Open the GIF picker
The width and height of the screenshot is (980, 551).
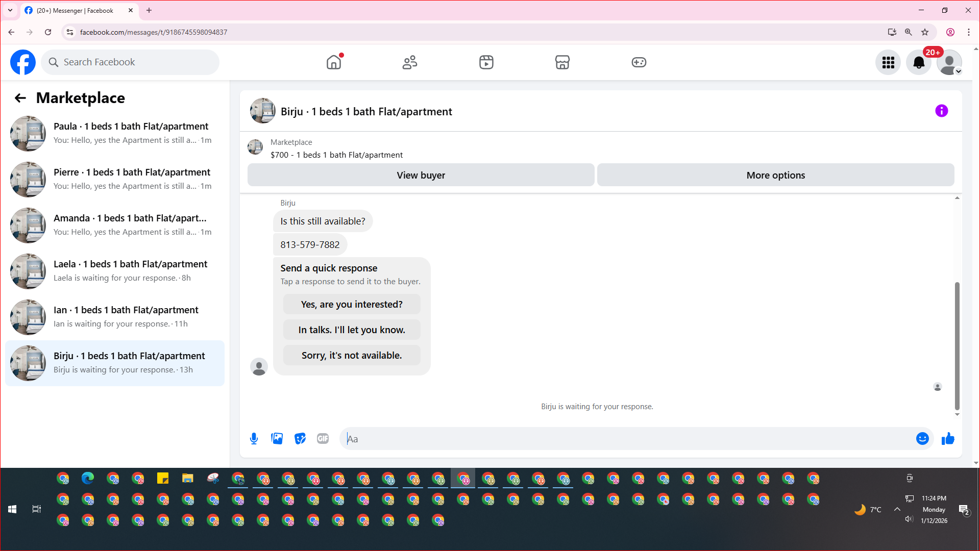[323, 439]
